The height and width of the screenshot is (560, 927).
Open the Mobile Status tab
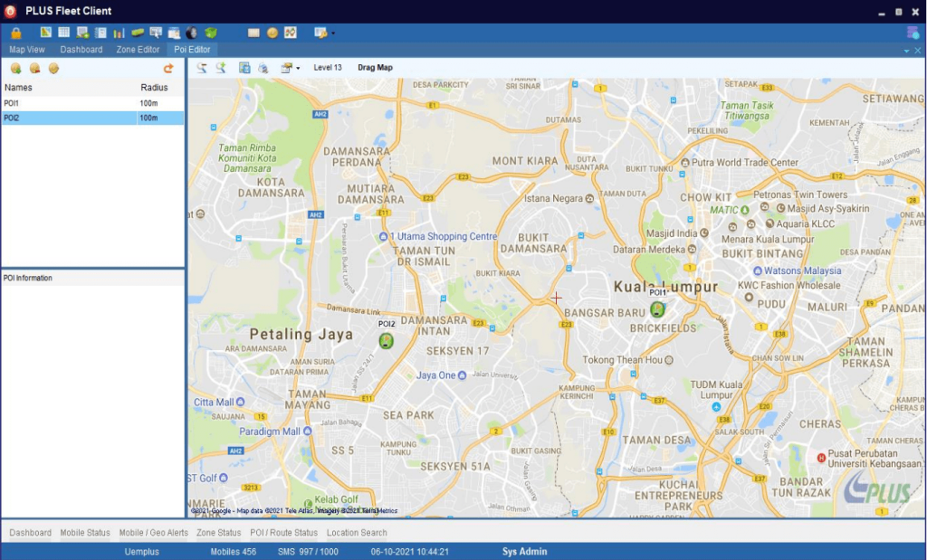[85, 533]
